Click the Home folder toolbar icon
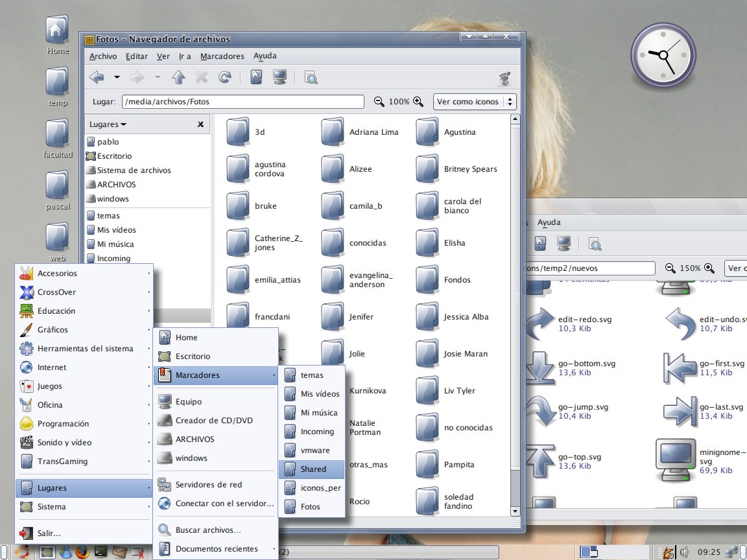 click(256, 76)
